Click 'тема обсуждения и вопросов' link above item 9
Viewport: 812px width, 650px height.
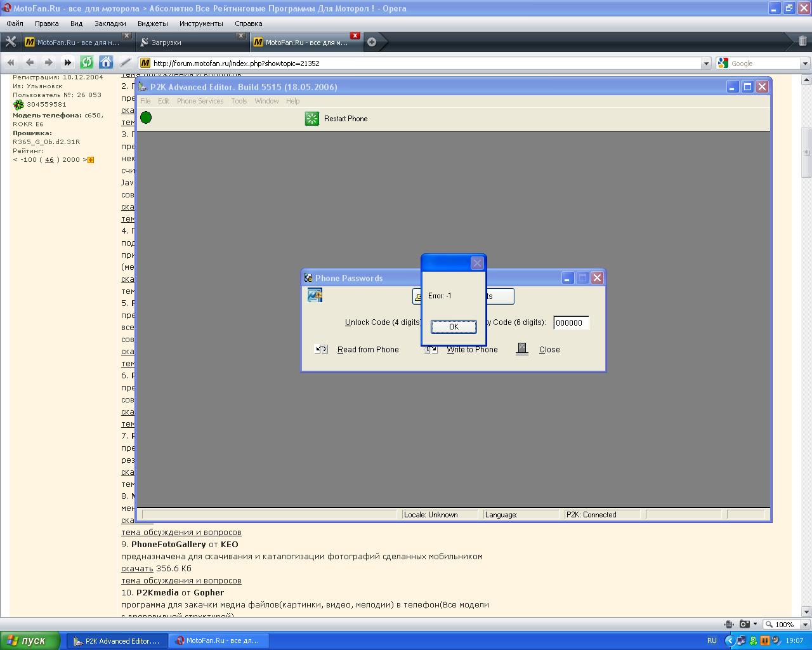pyautogui.click(x=181, y=532)
